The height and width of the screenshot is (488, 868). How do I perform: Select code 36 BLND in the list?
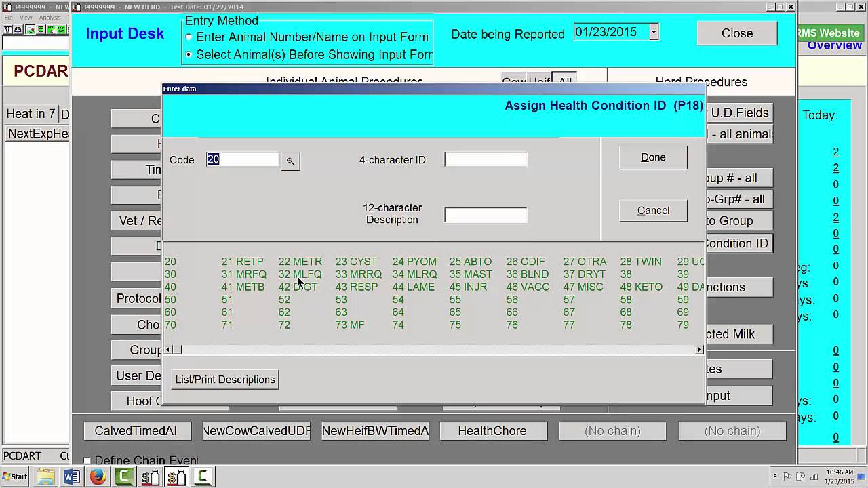(528, 274)
